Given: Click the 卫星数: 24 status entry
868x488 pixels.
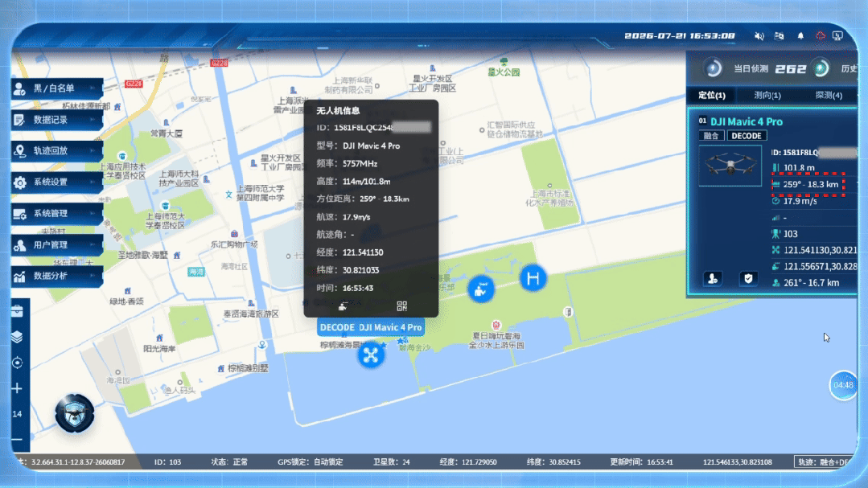Looking at the screenshot, I should click(392, 462).
